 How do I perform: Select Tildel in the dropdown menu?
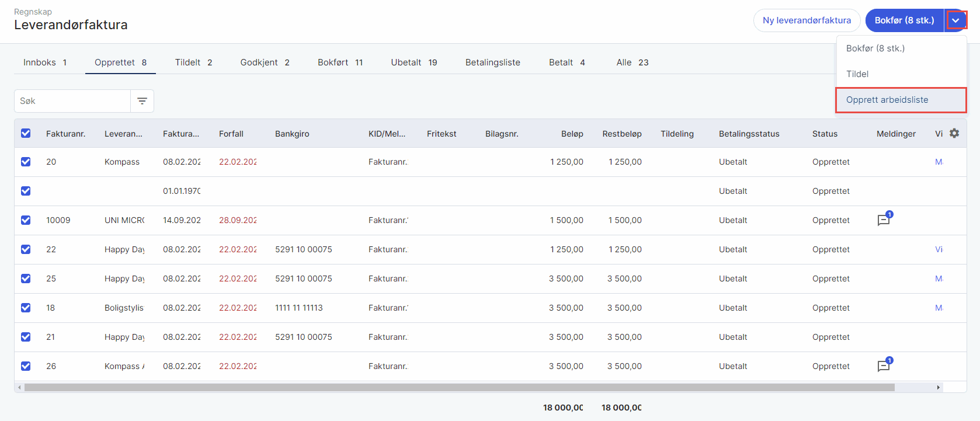coord(857,74)
